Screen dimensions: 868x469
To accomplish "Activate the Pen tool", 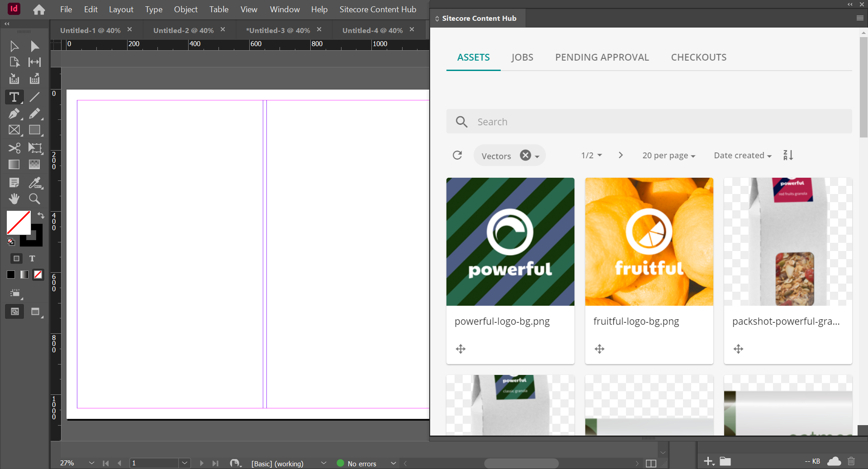I will tap(14, 114).
